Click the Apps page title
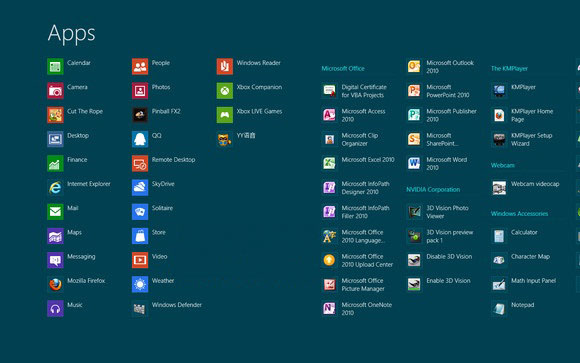Screen dimensions: 580x363 (x=71, y=34)
